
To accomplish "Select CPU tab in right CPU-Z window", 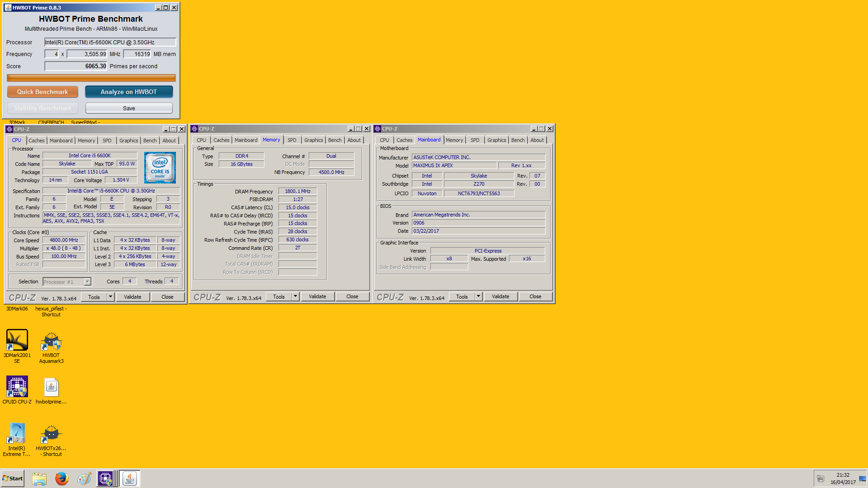I will tap(384, 140).
